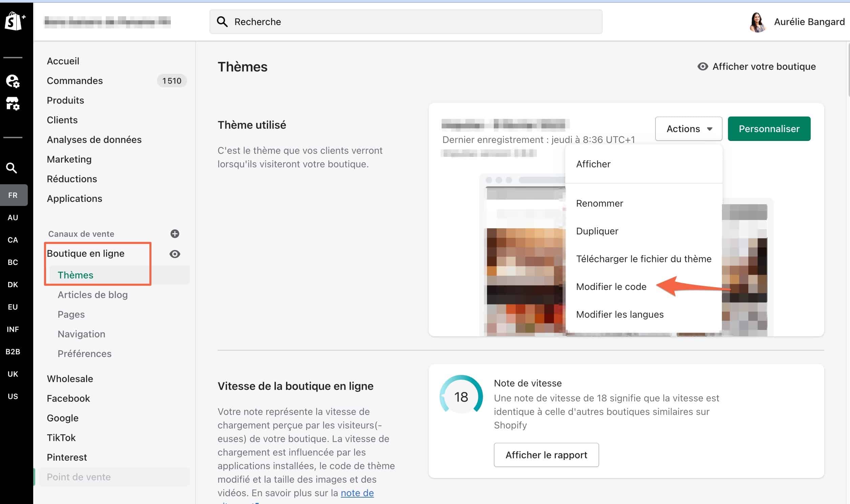The image size is (850, 504).
Task: Switch to the CA store
Action: point(13,240)
